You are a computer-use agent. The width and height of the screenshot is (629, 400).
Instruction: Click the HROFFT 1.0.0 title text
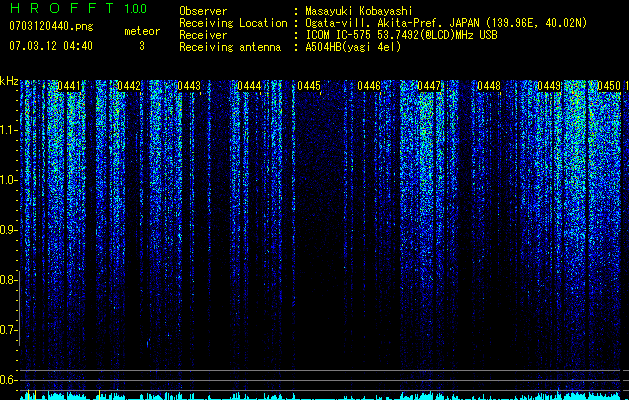coord(78,8)
